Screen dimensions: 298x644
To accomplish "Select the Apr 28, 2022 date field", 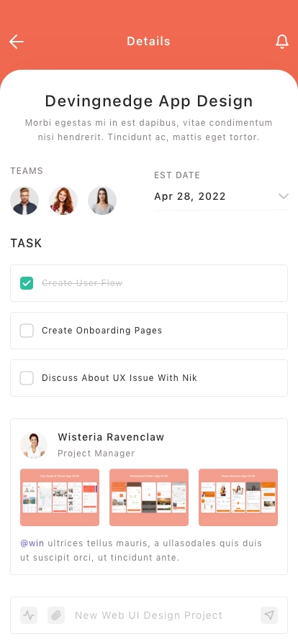I will tap(221, 196).
